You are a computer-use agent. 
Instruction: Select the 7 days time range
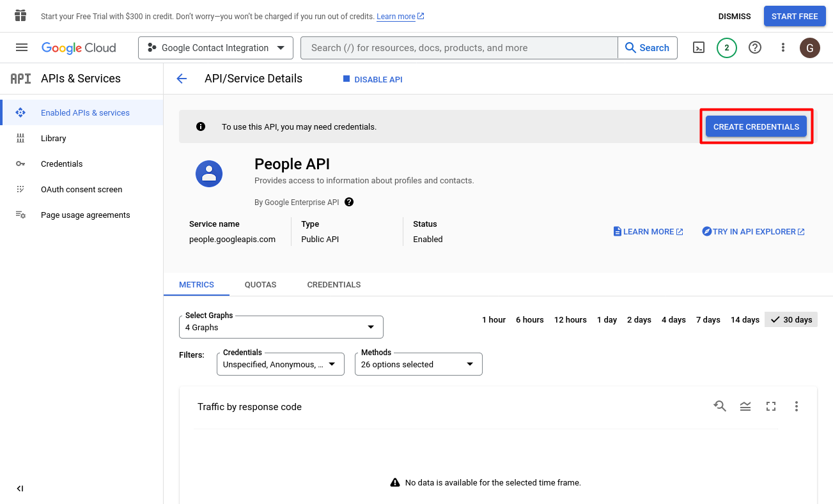click(x=708, y=319)
